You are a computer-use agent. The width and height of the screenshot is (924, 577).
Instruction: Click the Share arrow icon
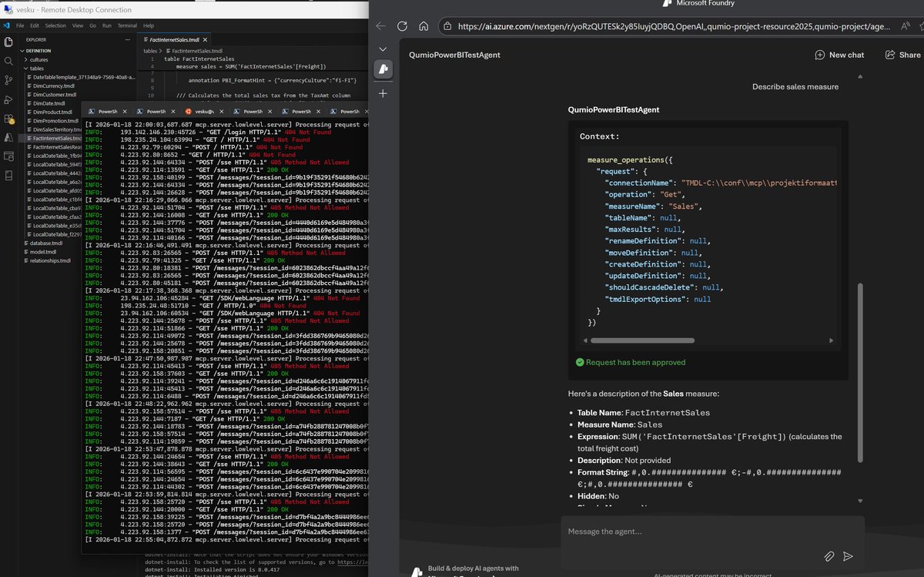pyautogui.click(x=890, y=55)
